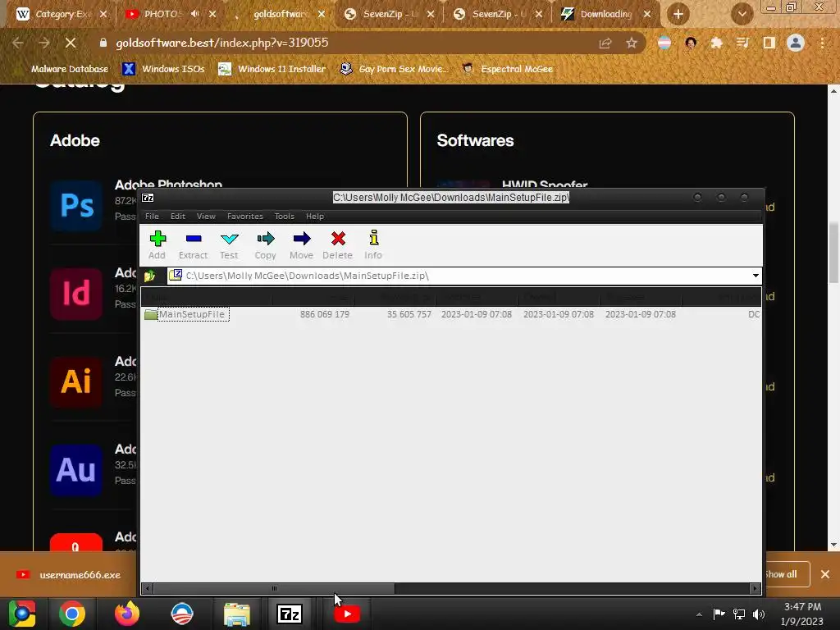The width and height of the screenshot is (840, 630).
Task: Close the Downloading tab
Action: pos(647,14)
